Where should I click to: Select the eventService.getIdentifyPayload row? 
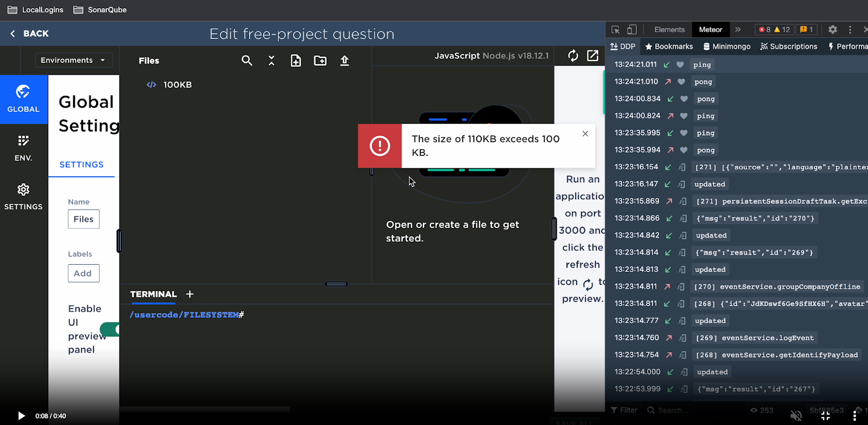pyautogui.click(x=777, y=355)
